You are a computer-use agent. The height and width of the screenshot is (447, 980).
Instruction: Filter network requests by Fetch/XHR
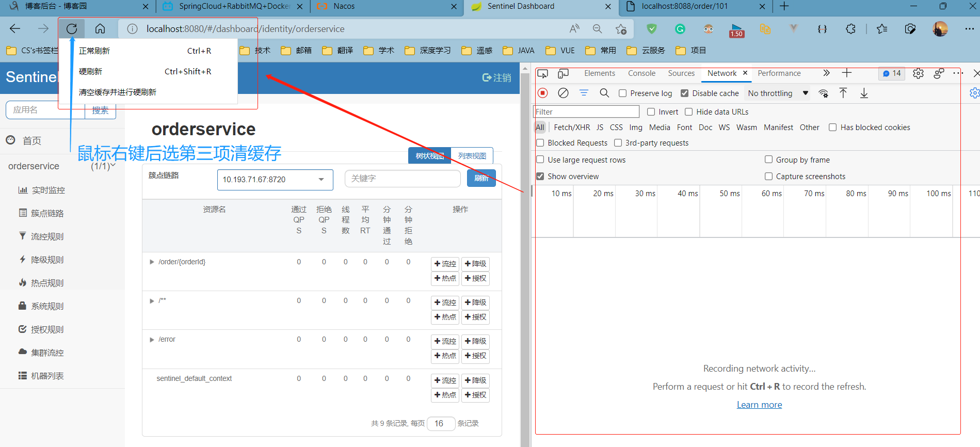572,127
